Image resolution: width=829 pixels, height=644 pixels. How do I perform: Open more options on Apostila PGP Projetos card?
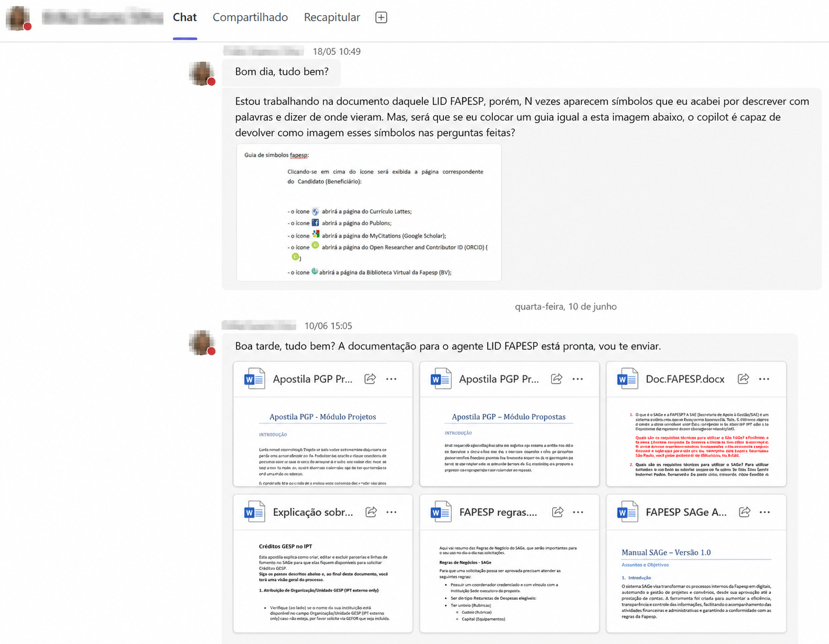coord(391,379)
